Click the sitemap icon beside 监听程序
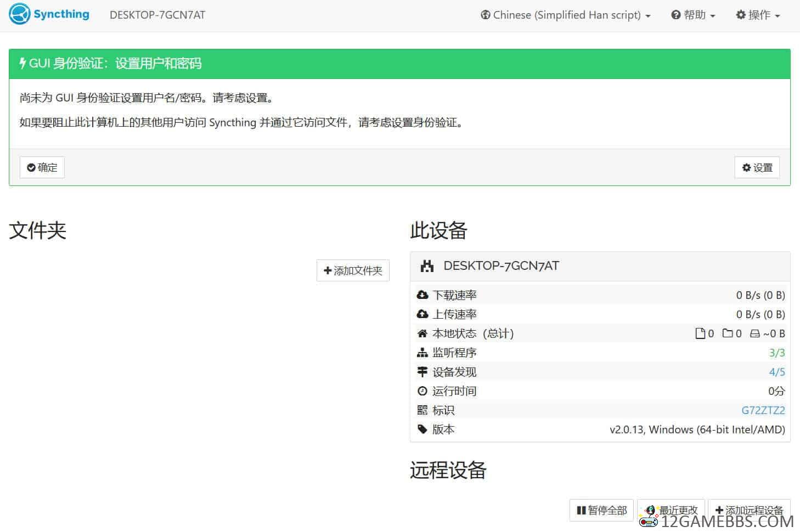 coord(422,353)
